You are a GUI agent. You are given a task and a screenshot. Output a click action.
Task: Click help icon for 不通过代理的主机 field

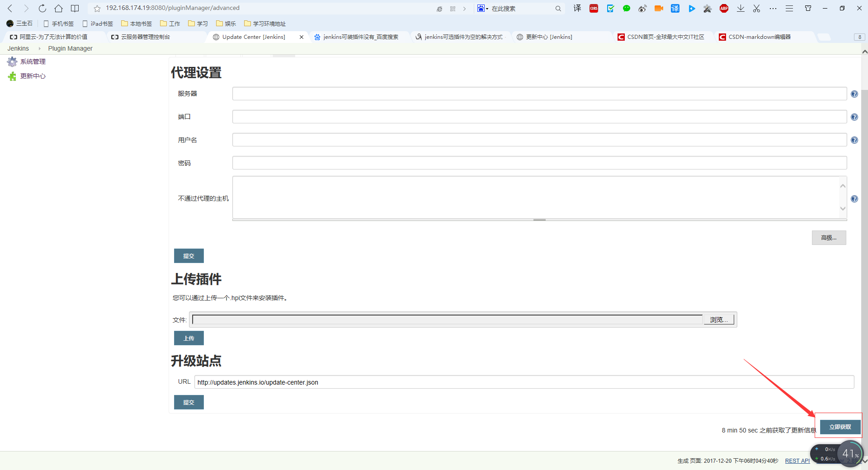pos(854,199)
